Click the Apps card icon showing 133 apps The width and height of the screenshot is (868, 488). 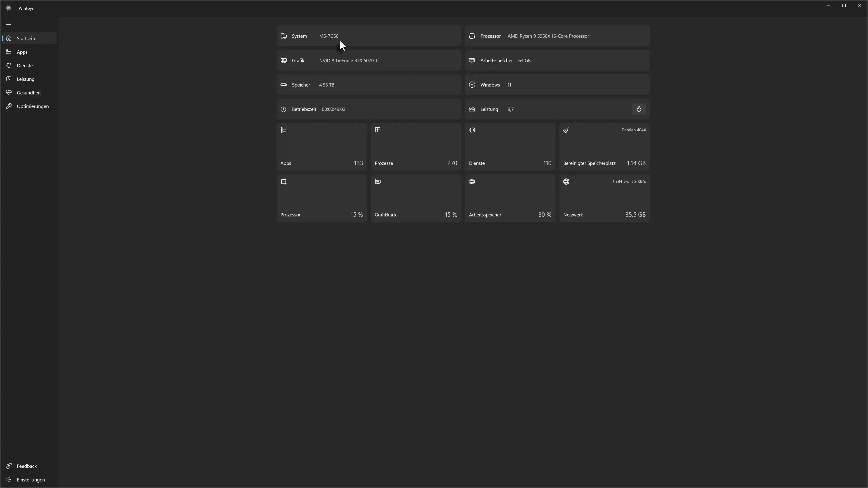coord(283,130)
